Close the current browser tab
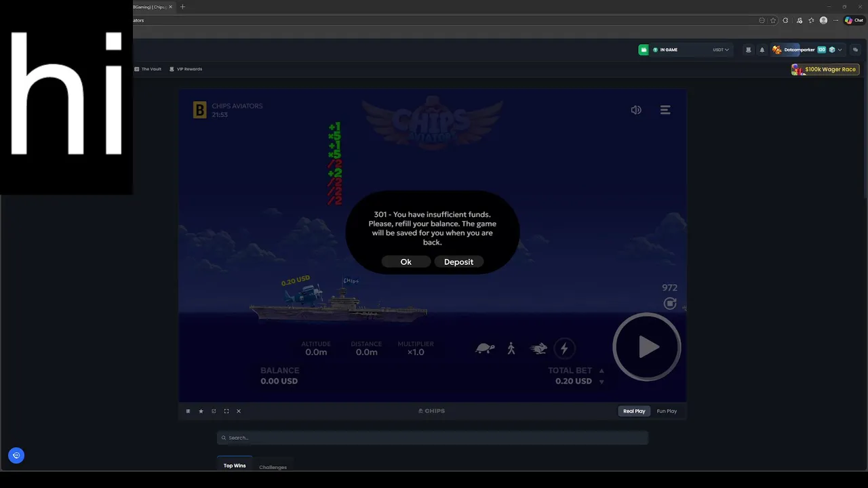This screenshot has height=488, width=868. click(170, 7)
